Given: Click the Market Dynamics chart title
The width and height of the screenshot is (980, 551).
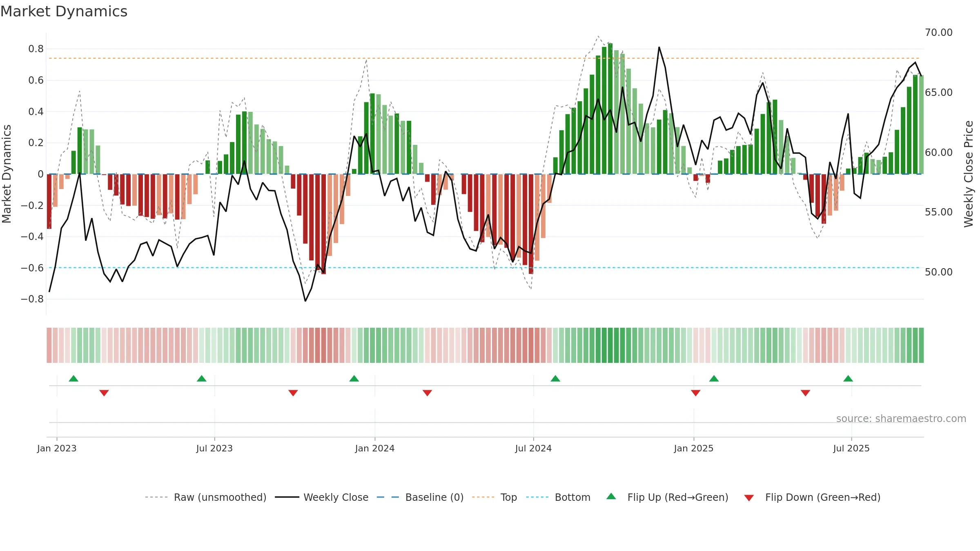Looking at the screenshot, I should point(64,11).
